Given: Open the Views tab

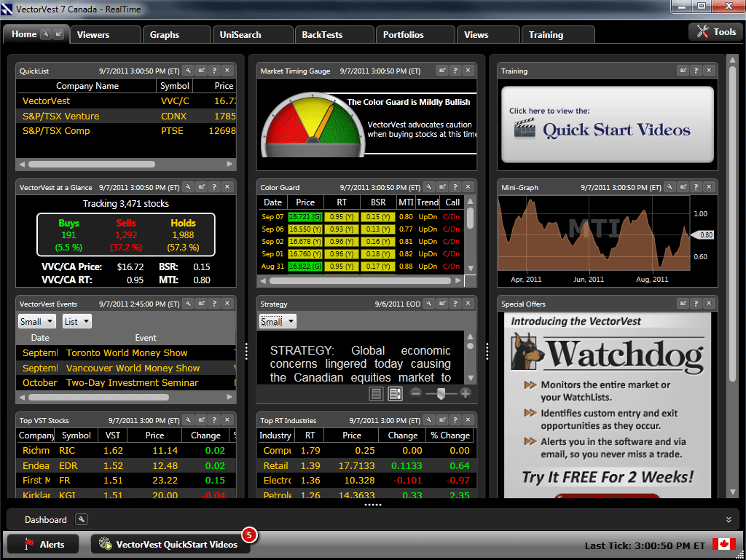Looking at the screenshot, I should [x=488, y=35].
